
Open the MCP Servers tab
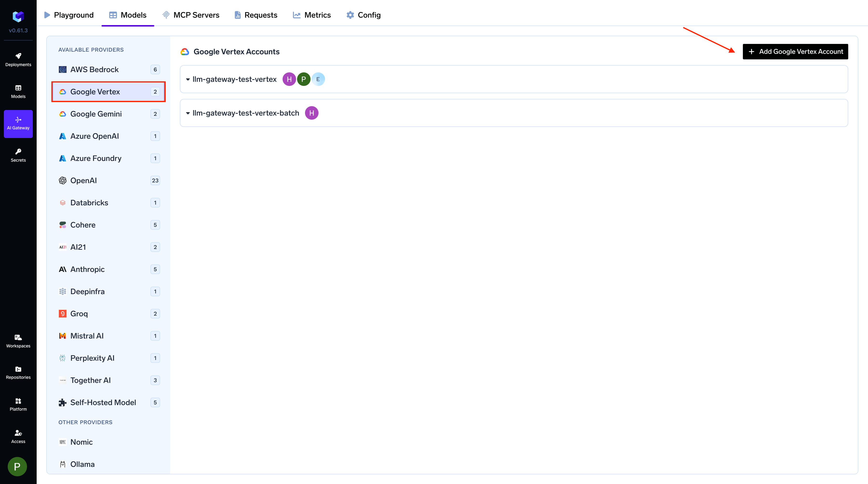tap(191, 15)
